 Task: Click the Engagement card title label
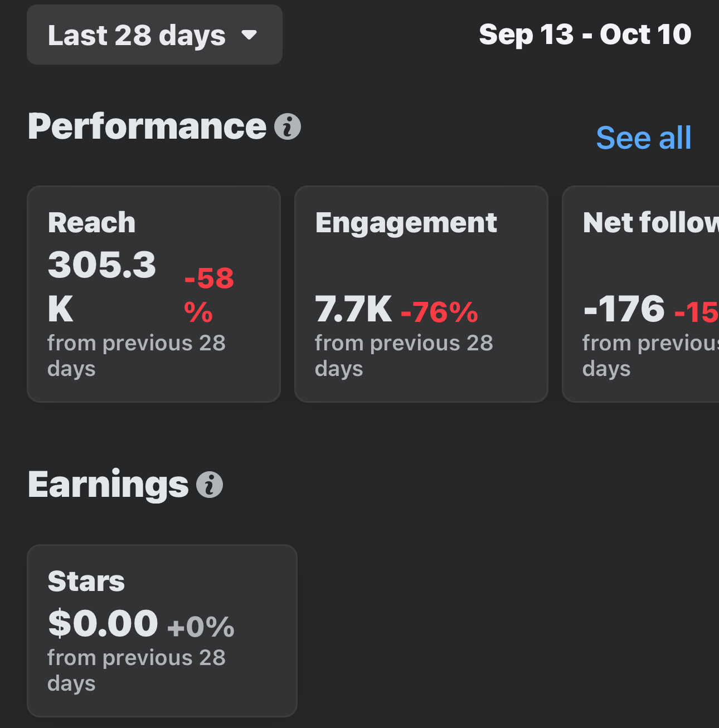(406, 223)
